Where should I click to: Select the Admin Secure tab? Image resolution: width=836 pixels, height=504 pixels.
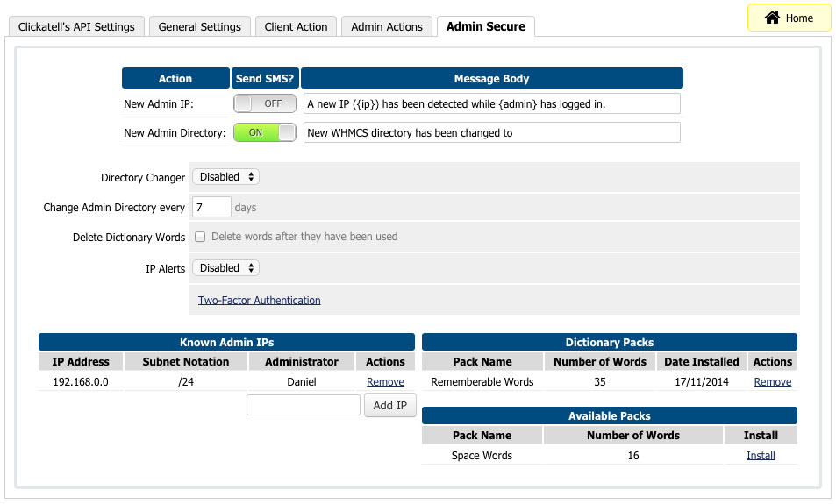coord(485,26)
